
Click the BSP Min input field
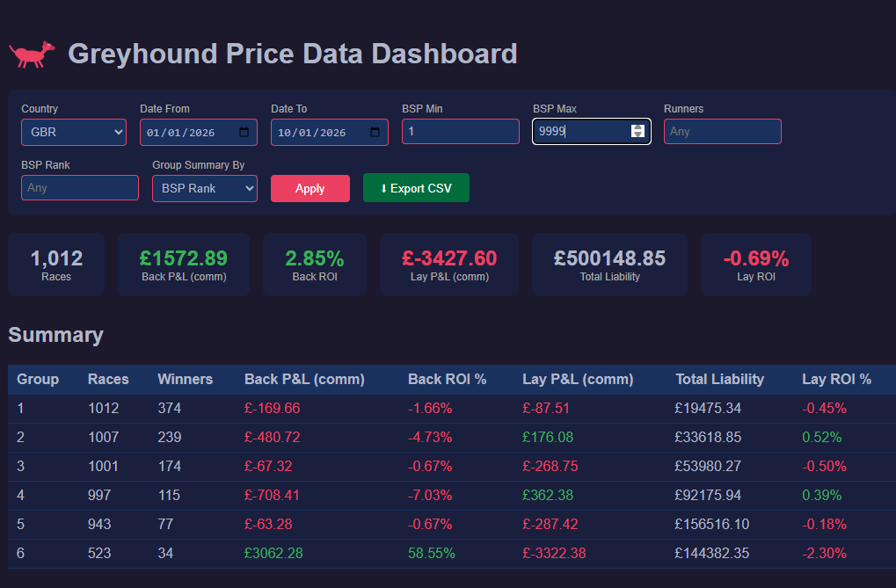460,131
